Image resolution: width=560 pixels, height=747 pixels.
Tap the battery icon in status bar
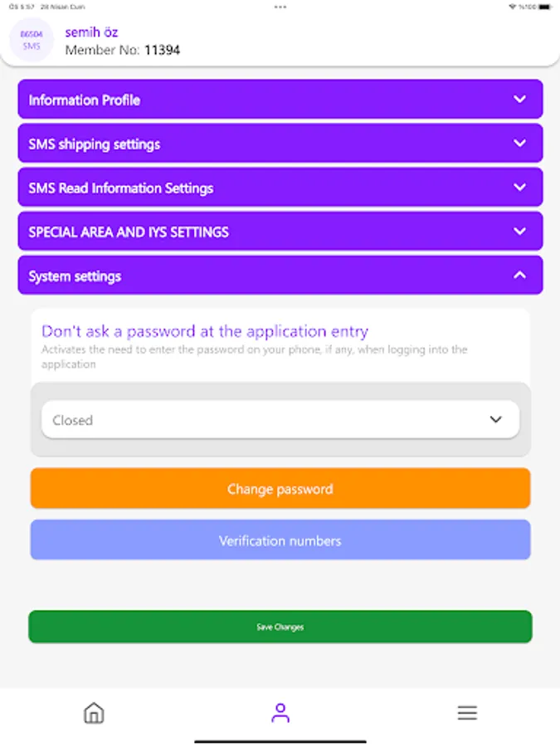tap(544, 7)
